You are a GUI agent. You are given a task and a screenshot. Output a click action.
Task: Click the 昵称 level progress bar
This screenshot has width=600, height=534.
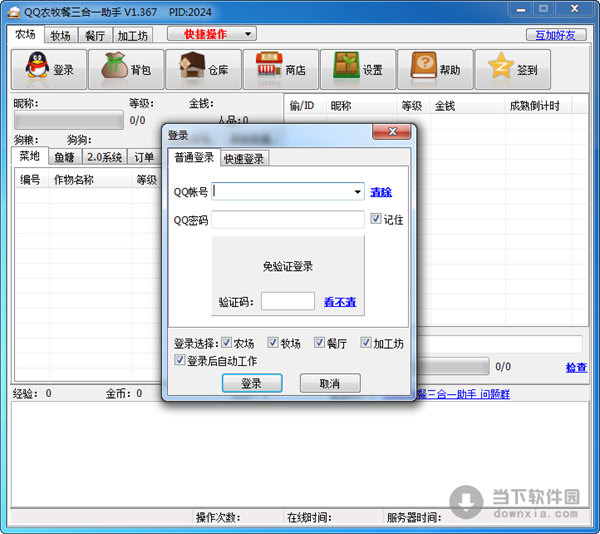[x=69, y=120]
